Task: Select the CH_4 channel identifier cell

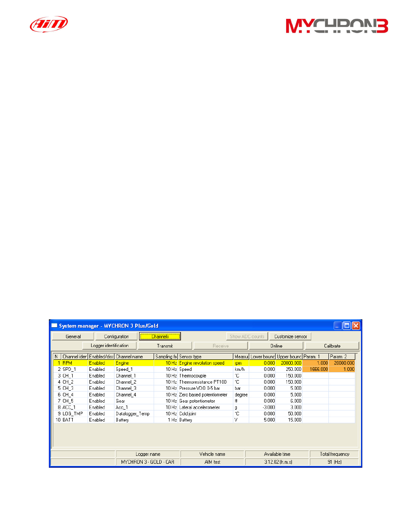Action: coord(74,395)
